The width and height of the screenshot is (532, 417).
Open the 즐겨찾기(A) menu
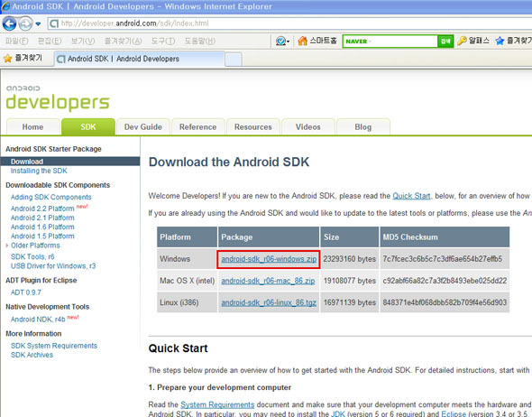point(123,42)
